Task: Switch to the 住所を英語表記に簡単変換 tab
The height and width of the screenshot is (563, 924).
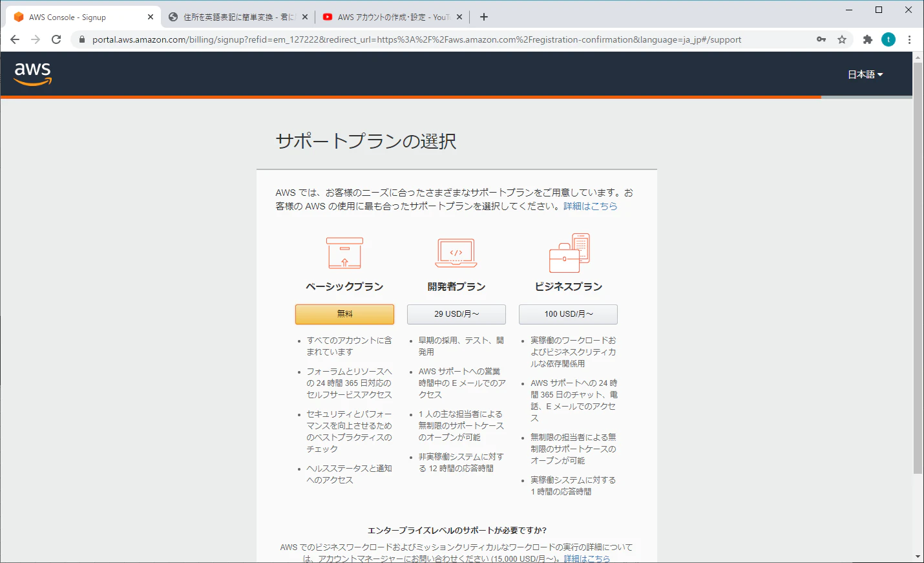Action: pyautogui.click(x=238, y=17)
